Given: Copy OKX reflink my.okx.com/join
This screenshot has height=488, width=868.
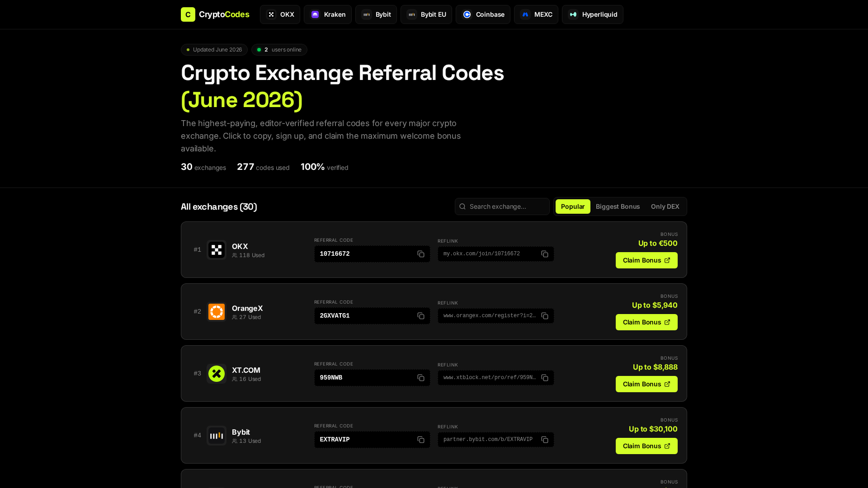Looking at the screenshot, I should click(545, 254).
